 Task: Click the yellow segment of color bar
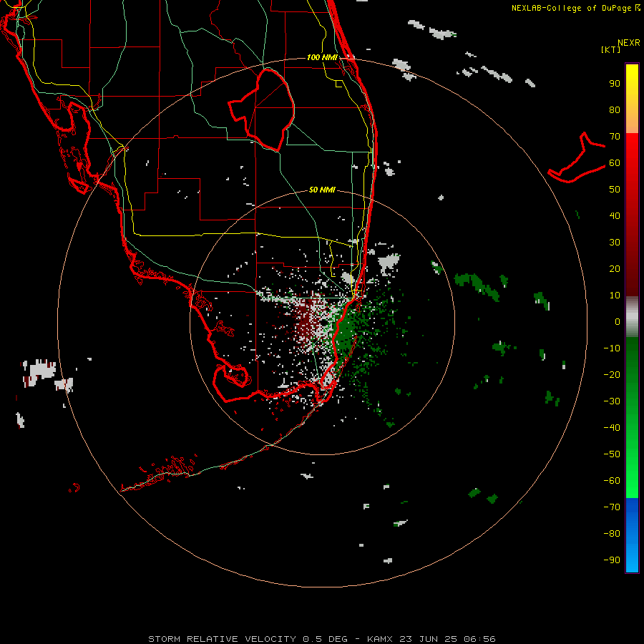tap(632, 99)
